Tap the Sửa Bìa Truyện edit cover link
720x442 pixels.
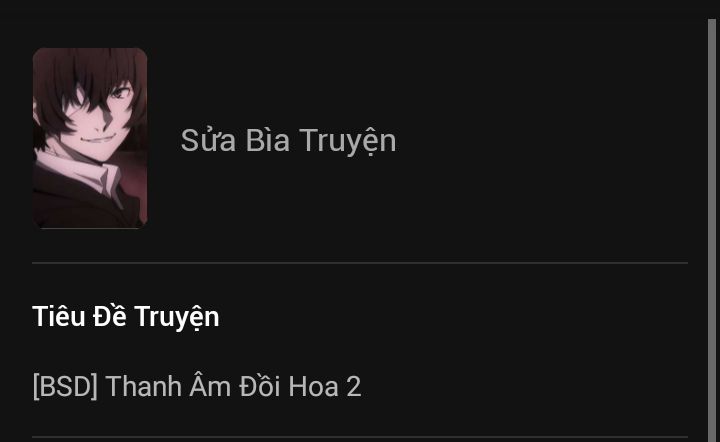coord(288,140)
